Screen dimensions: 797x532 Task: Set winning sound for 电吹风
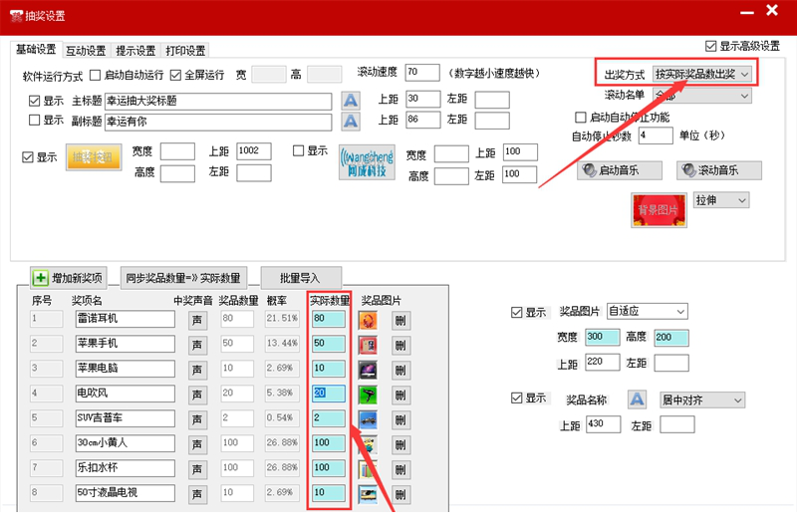pyautogui.click(x=197, y=395)
